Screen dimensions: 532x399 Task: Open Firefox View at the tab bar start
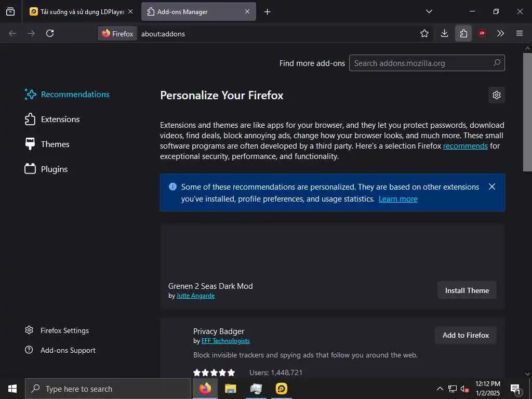10,11
